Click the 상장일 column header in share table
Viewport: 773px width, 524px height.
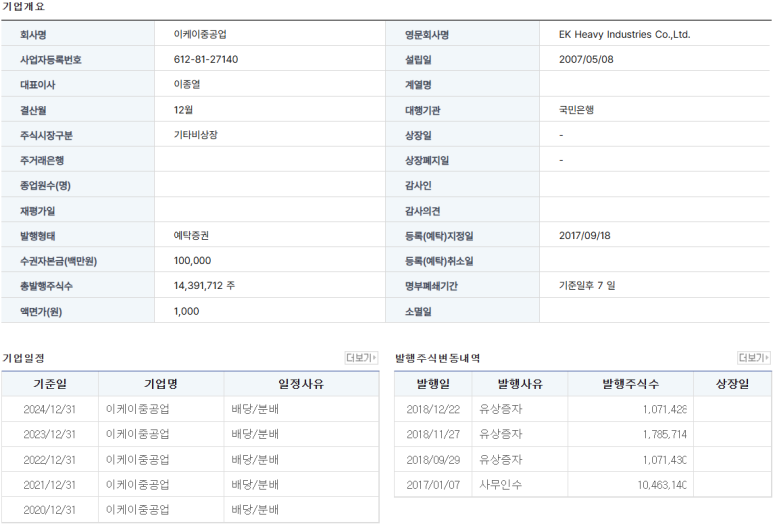point(733,384)
